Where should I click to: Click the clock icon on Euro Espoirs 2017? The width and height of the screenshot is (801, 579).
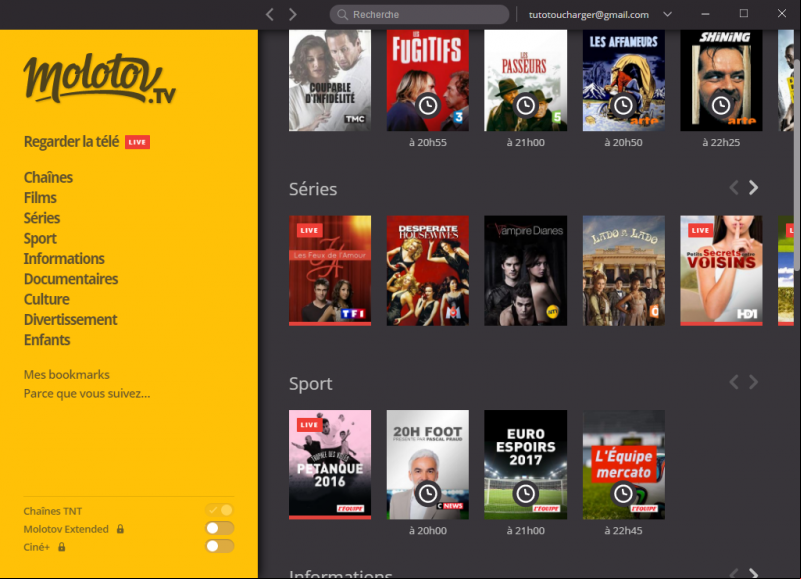pyautogui.click(x=526, y=494)
